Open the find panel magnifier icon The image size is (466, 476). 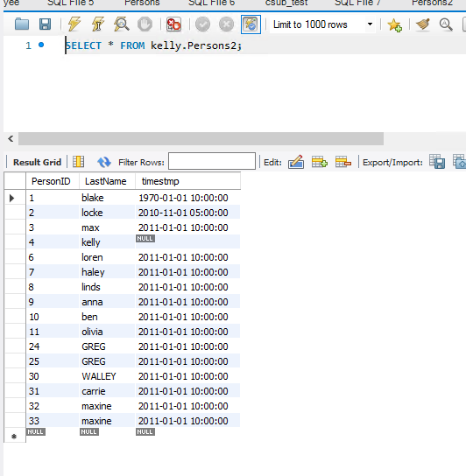tap(446, 24)
